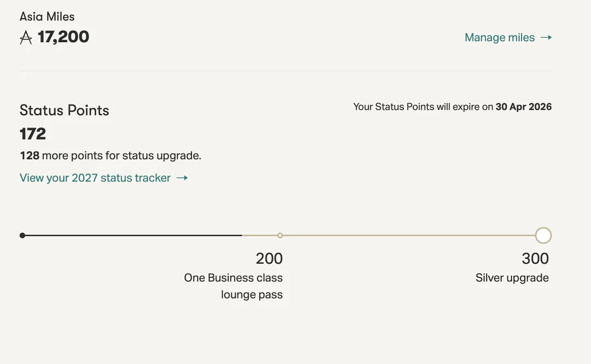Click the arrow icon after status tracker link
Screen dimensions: 591x364
182,178
